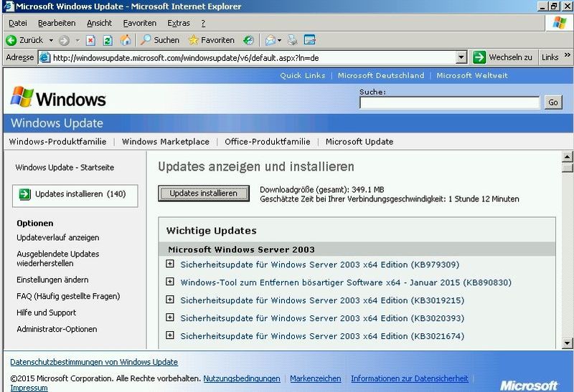This screenshot has height=392, width=574.
Task: Open the address bar URL dropdown
Action: [x=461, y=58]
